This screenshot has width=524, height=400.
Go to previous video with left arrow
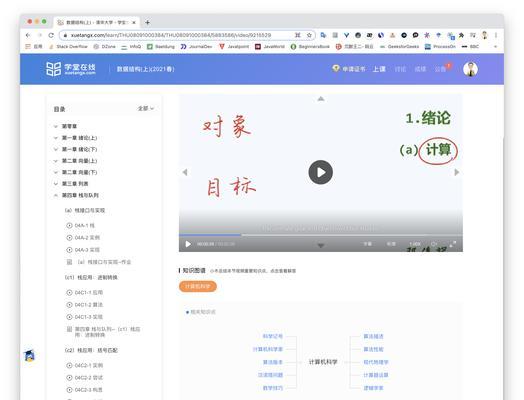185,172
